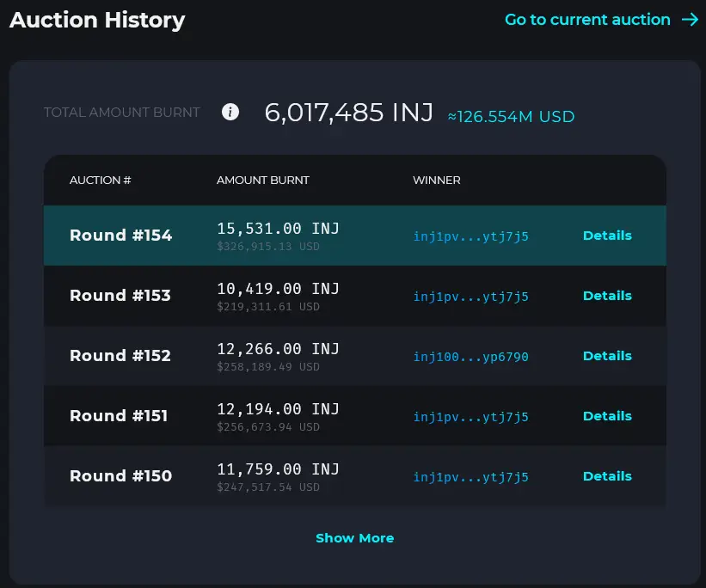Open the Go to current auction link
This screenshot has height=588, width=706.
(x=587, y=20)
